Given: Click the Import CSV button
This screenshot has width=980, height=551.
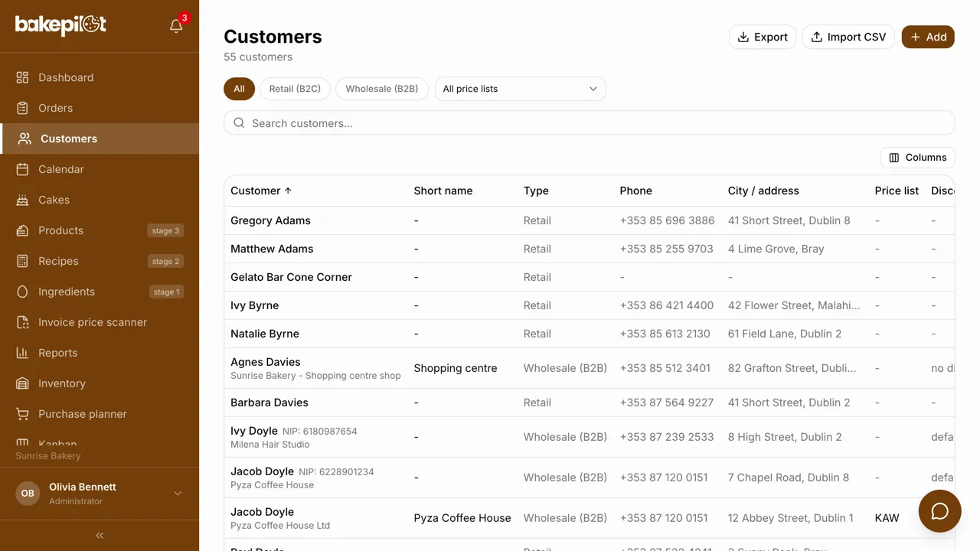Looking at the screenshot, I should click(848, 37).
